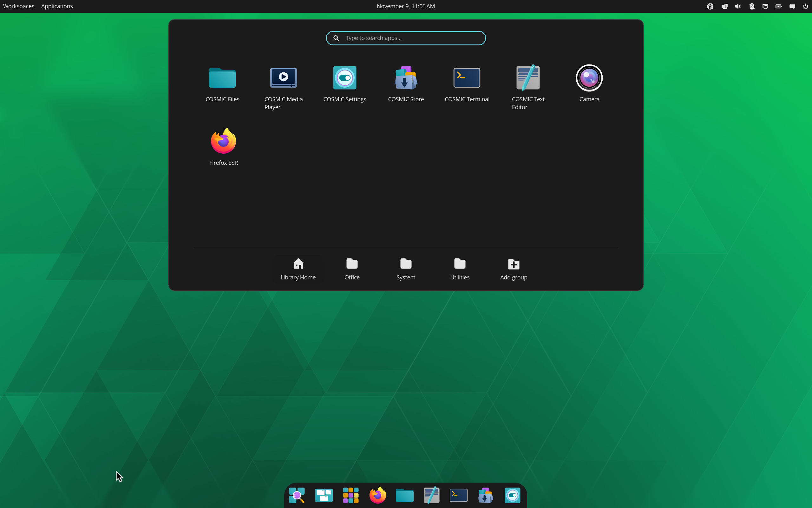
Task: Switch to the Office app group
Action: [352, 270]
